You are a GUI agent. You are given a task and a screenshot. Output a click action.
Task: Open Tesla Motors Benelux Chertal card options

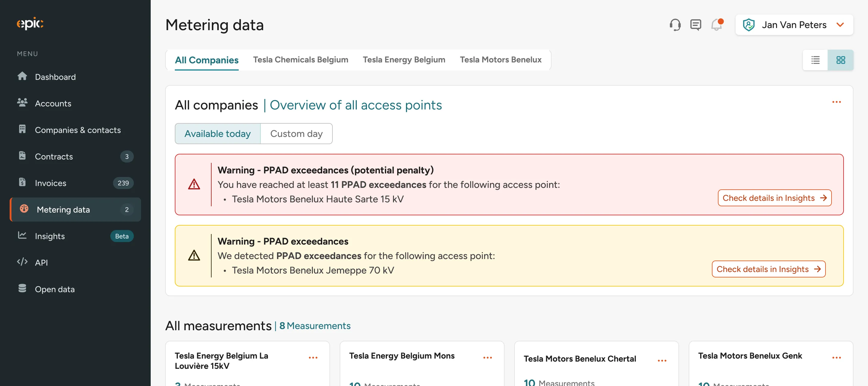click(662, 361)
